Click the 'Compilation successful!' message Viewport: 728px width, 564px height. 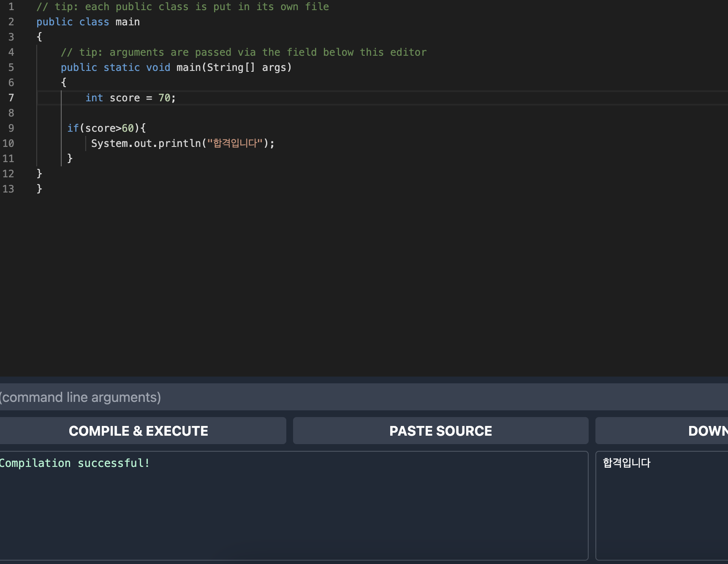(75, 463)
